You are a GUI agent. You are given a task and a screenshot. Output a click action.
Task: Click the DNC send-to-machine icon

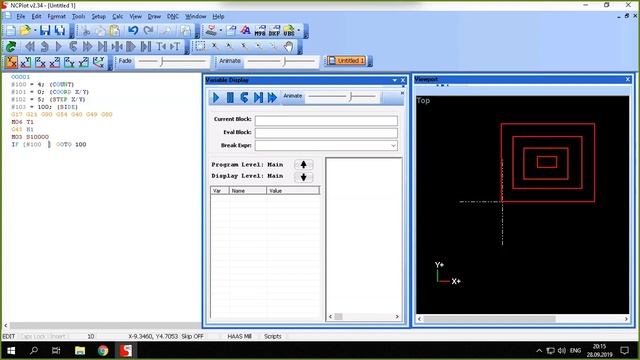[x=211, y=31]
